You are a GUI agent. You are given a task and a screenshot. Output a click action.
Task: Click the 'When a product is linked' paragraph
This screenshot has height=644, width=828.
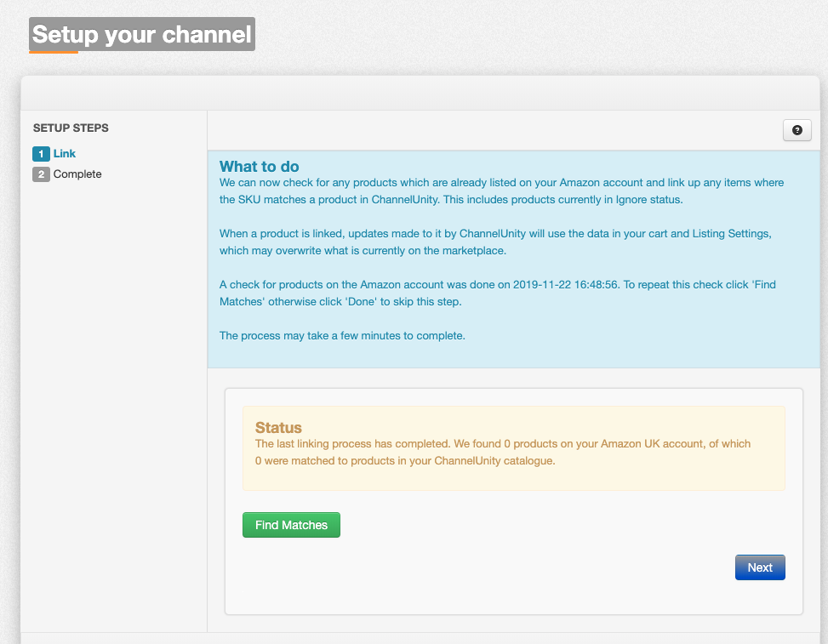coord(495,242)
